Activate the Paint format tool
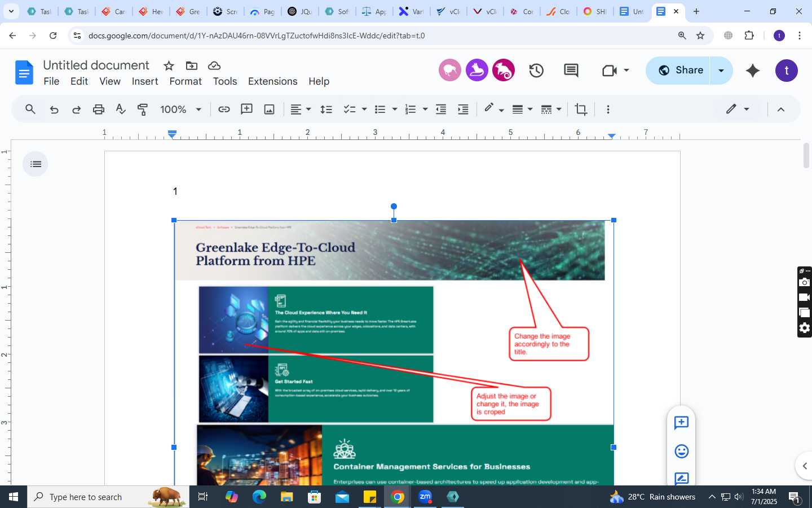Viewport: 812px width, 508px height. pos(143,110)
